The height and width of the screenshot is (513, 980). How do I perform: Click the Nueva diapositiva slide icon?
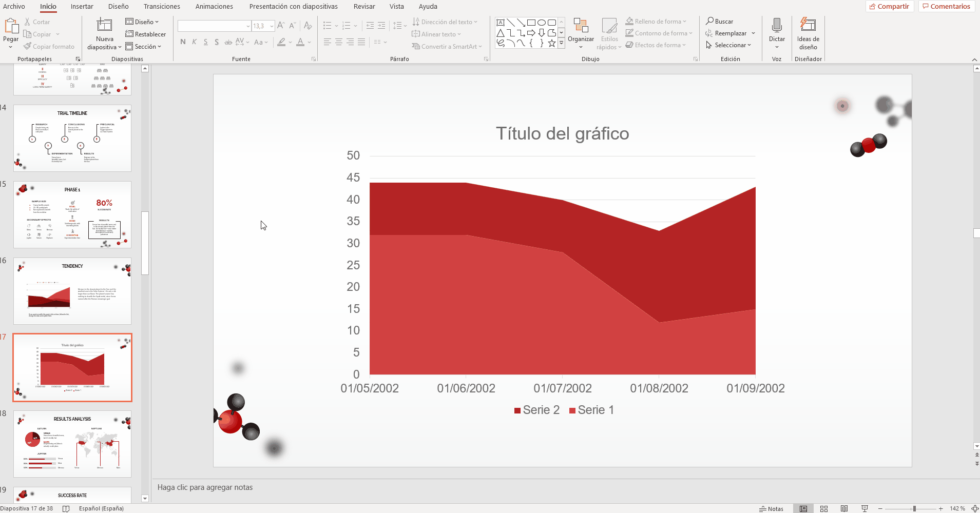tap(104, 25)
